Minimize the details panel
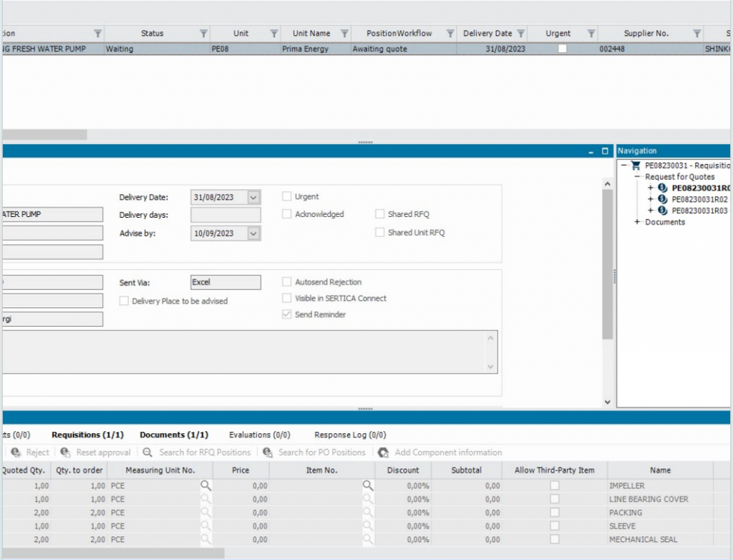 591,152
